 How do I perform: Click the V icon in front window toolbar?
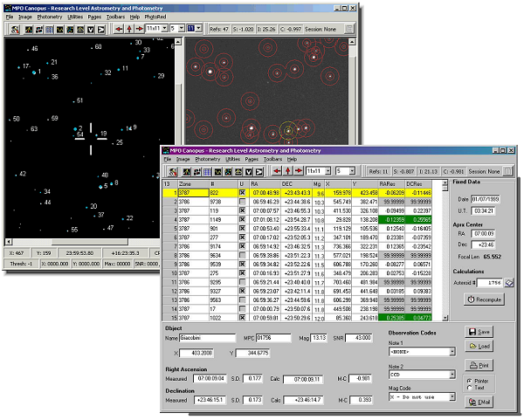[x=249, y=172]
